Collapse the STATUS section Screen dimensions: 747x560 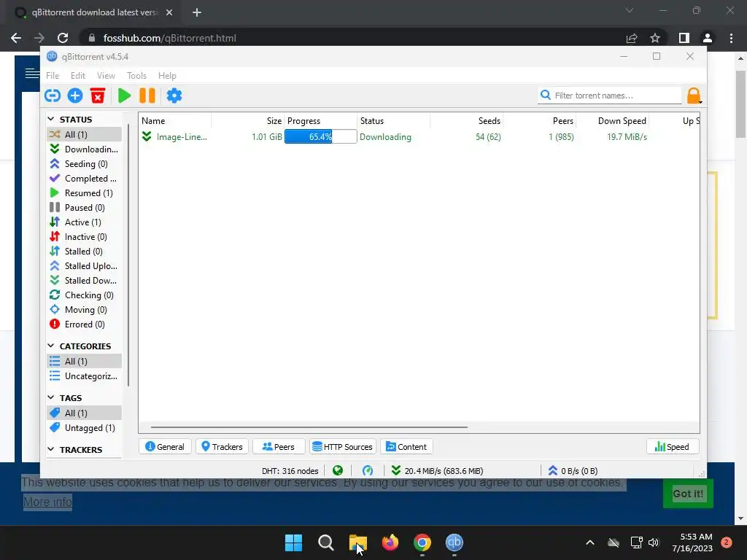pos(51,119)
